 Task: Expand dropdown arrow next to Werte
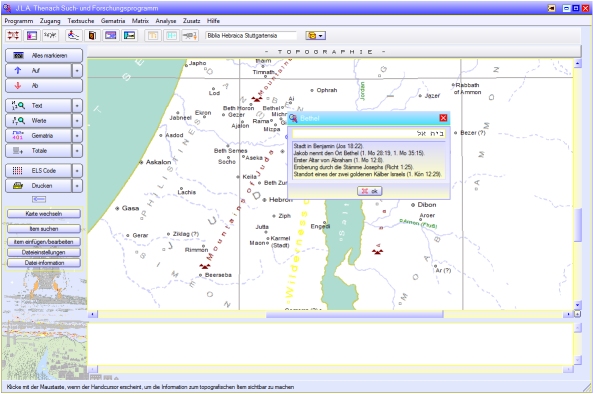(x=77, y=121)
